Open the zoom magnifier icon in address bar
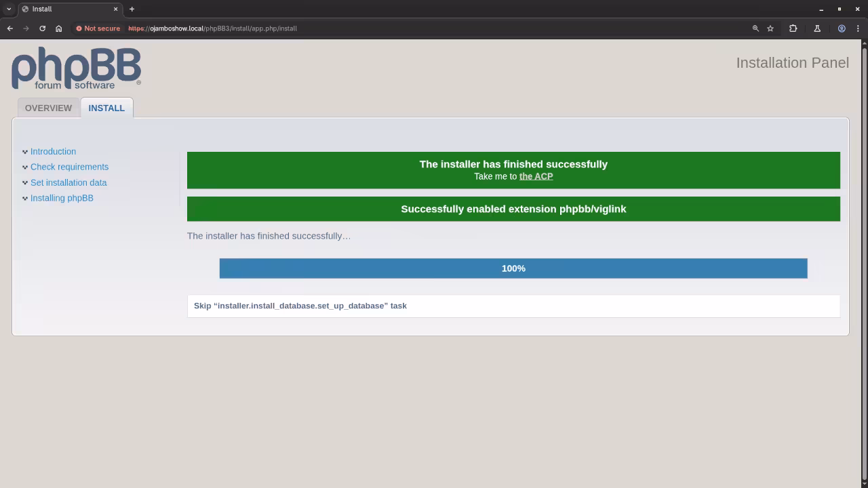This screenshot has height=488, width=868. [755, 28]
